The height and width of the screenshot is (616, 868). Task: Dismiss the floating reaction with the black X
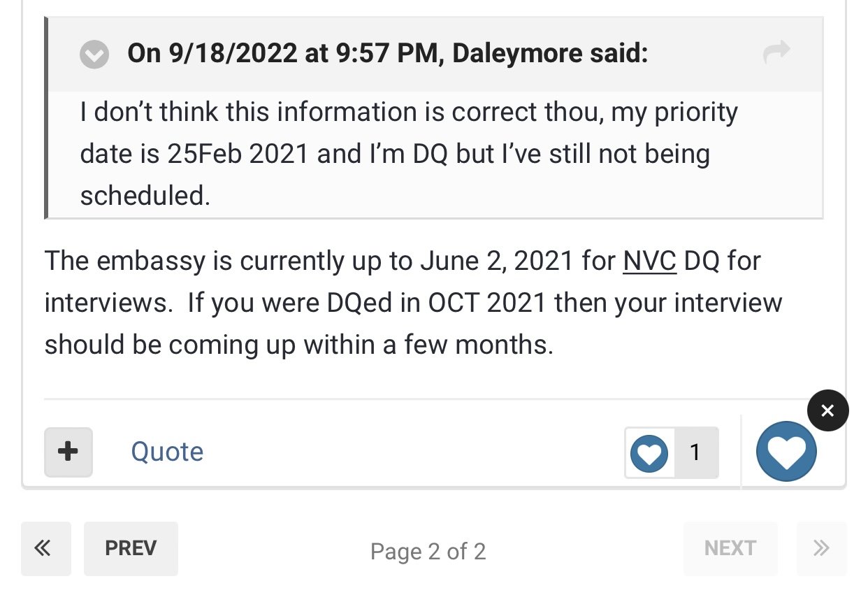click(x=827, y=410)
